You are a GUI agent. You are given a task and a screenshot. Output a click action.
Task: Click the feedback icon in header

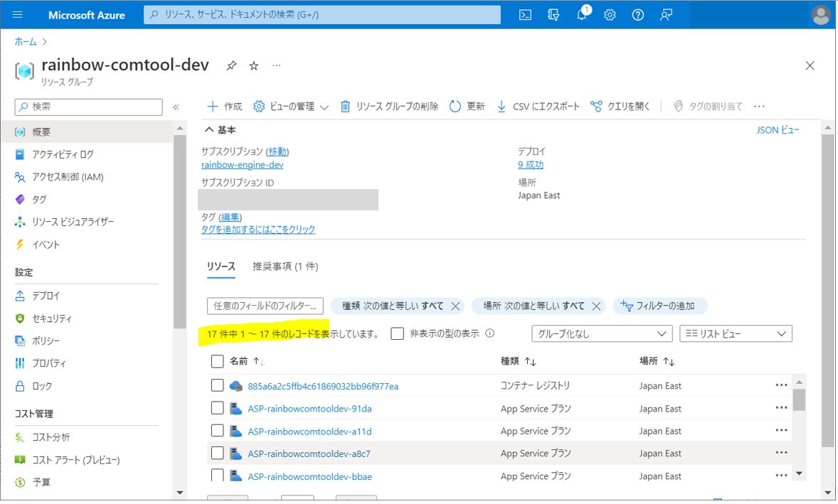[x=667, y=15]
